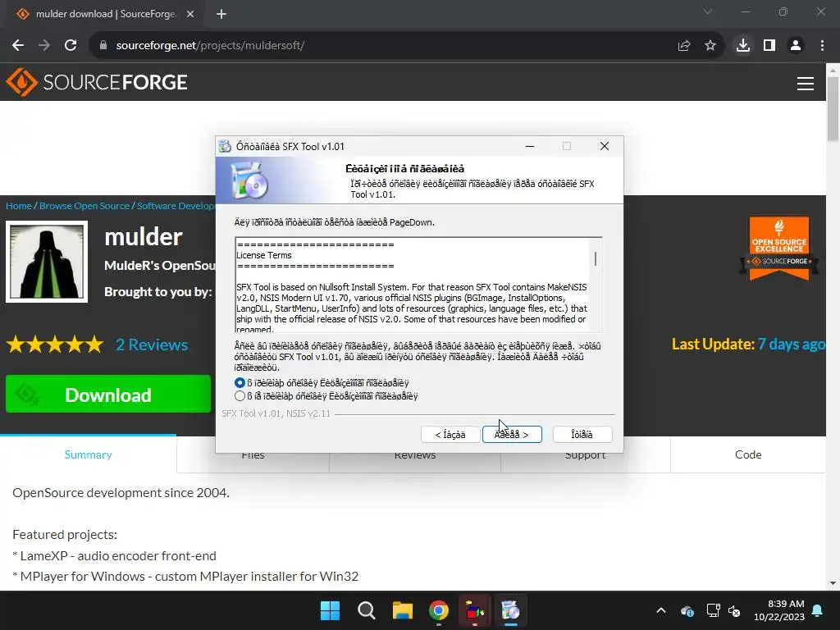Click the '7 days ago' update text
The image size is (840, 630).
(791, 344)
